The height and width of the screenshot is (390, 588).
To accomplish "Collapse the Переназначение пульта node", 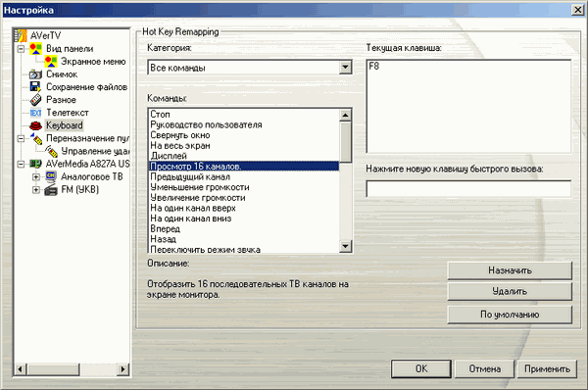I will point(21,138).
